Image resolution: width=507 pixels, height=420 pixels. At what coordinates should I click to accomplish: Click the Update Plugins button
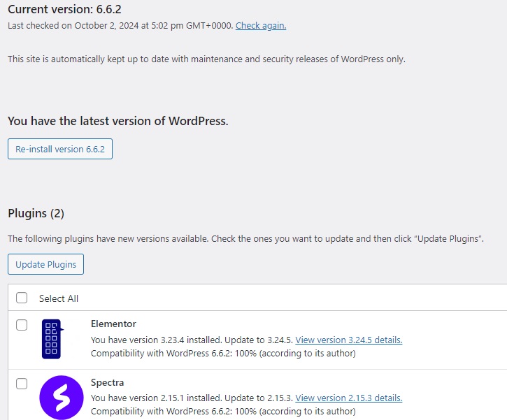46,265
